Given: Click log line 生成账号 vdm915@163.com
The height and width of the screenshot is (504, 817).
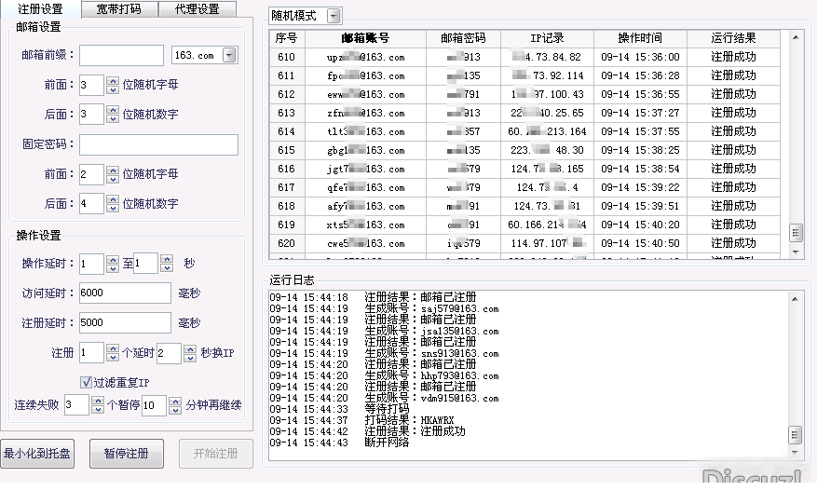Looking at the screenshot, I should [x=384, y=398].
